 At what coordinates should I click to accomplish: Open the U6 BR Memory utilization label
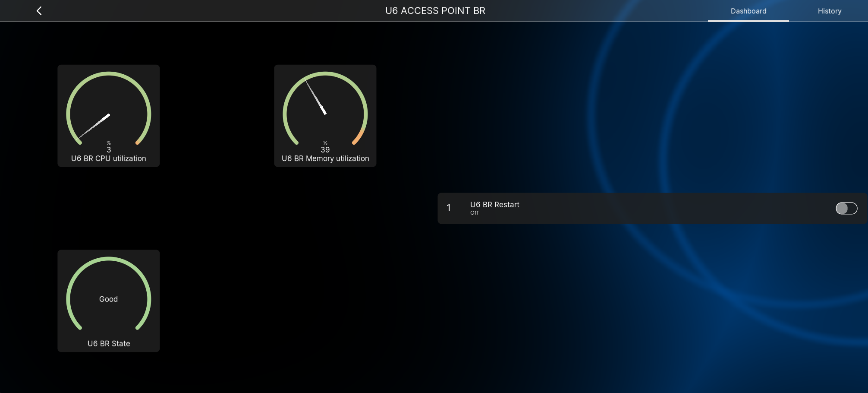click(x=325, y=158)
